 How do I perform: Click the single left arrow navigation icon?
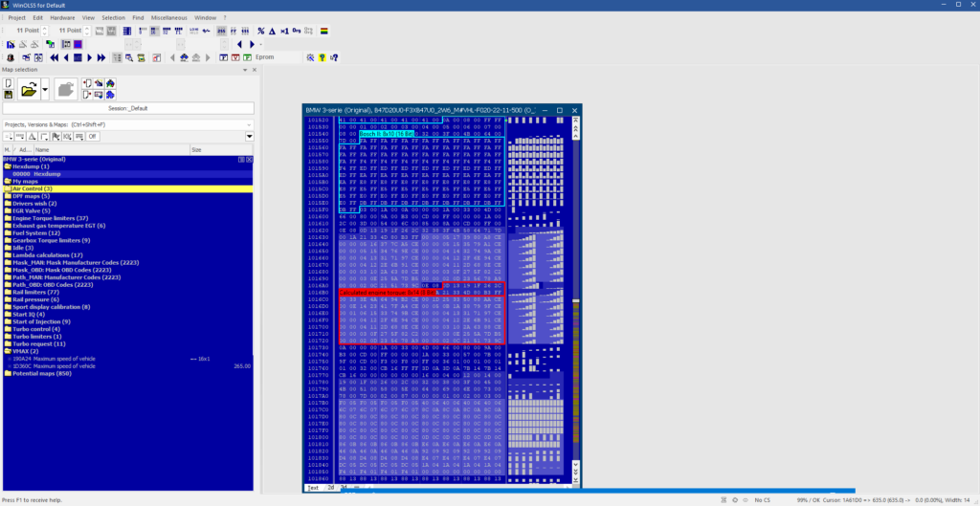click(x=66, y=57)
